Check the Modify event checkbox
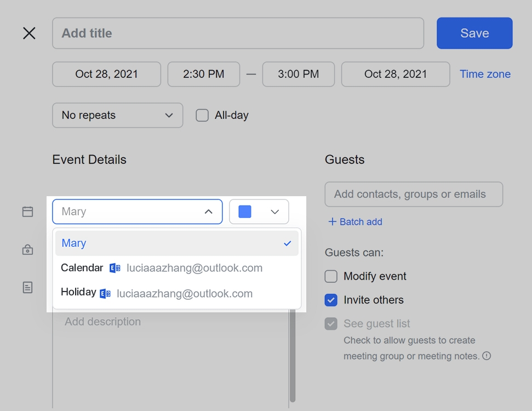This screenshot has height=411, width=532. click(331, 276)
